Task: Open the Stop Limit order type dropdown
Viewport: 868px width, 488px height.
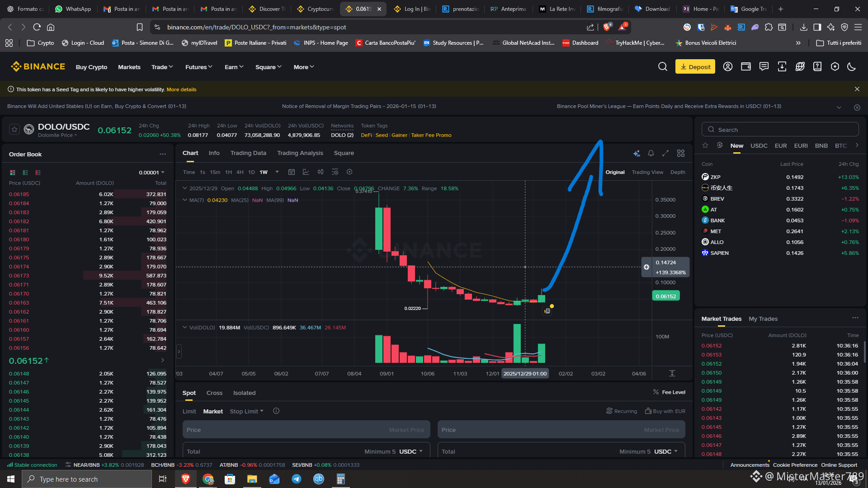Action: pyautogui.click(x=247, y=411)
